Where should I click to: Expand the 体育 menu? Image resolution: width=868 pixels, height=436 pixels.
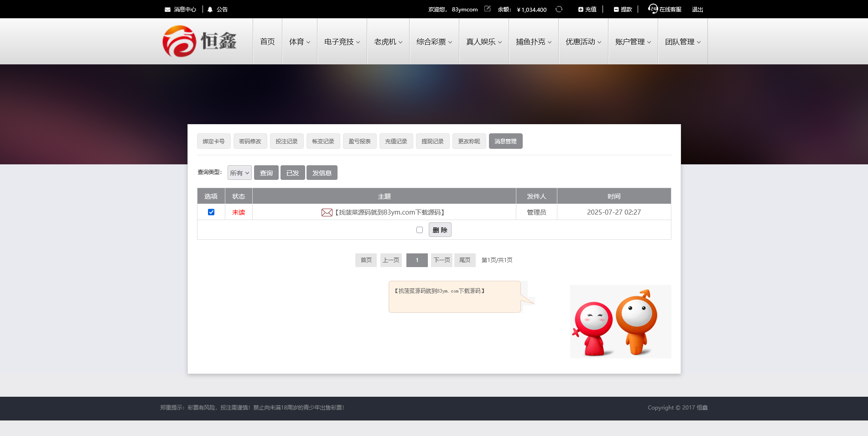(300, 42)
